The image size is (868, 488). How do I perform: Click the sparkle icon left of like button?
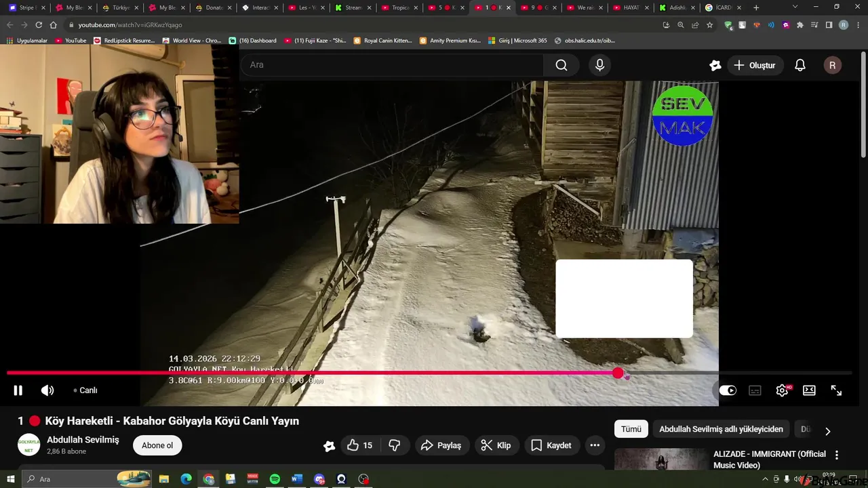tap(329, 446)
